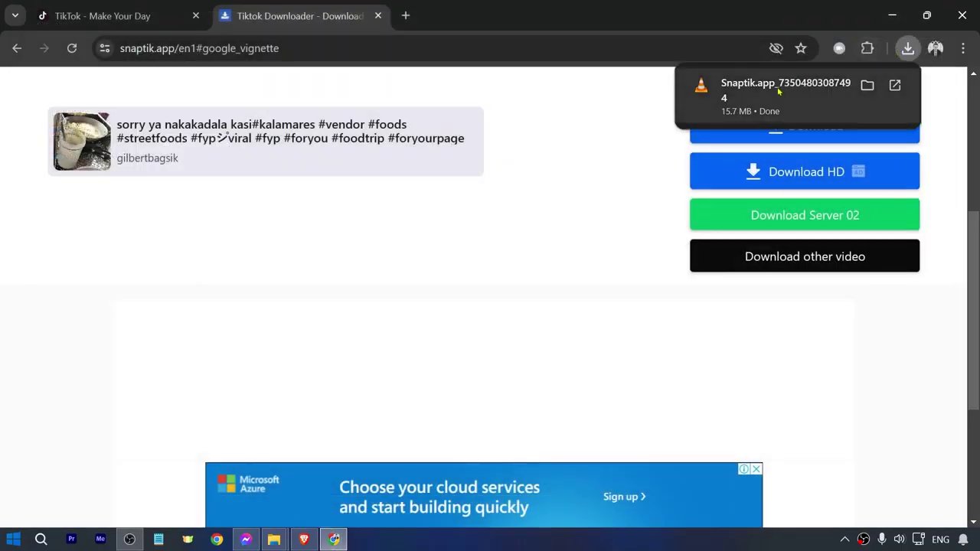Expand hidden system tray icons
This screenshot has width=980, height=551.
tap(844, 540)
